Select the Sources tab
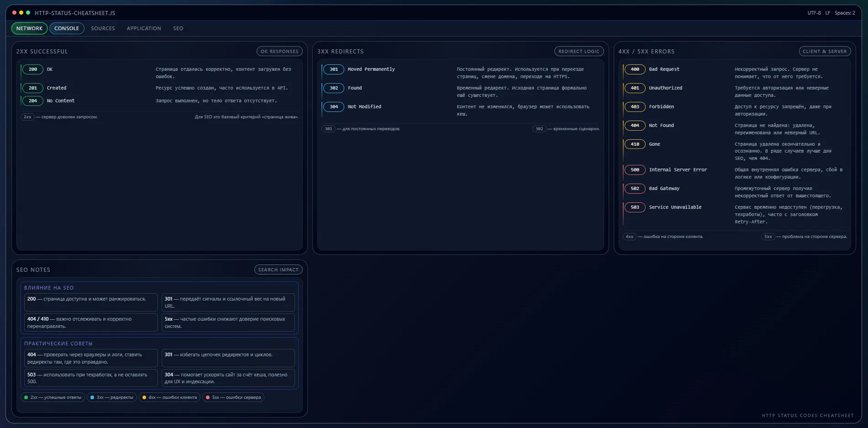 [103, 28]
